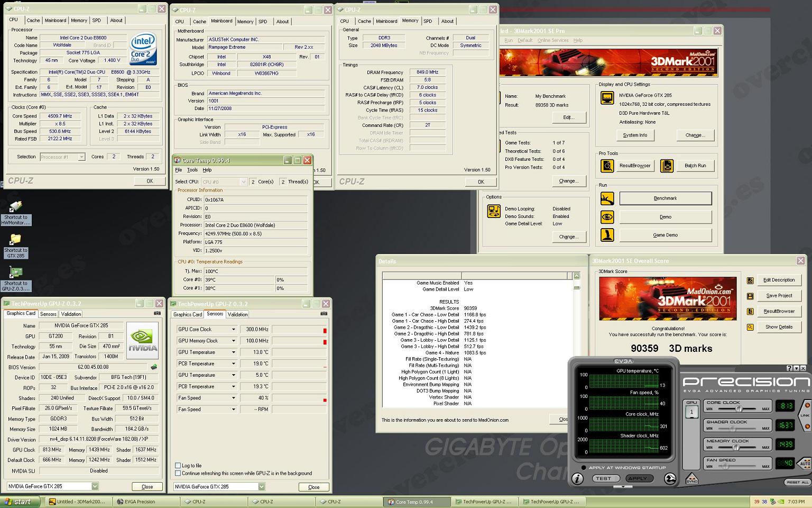Image resolution: width=812 pixels, height=508 pixels.
Task: Open Core Temp 0.99.4 taskbar button
Action: coord(417,502)
